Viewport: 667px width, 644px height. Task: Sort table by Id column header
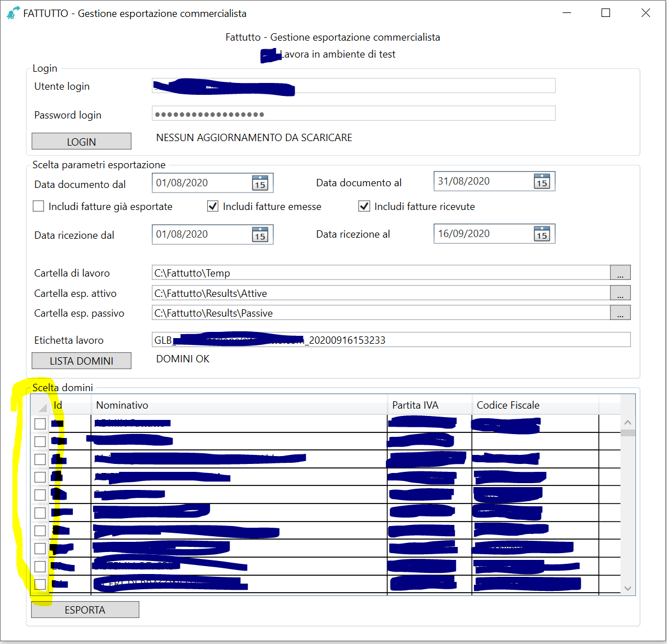(x=70, y=405)
